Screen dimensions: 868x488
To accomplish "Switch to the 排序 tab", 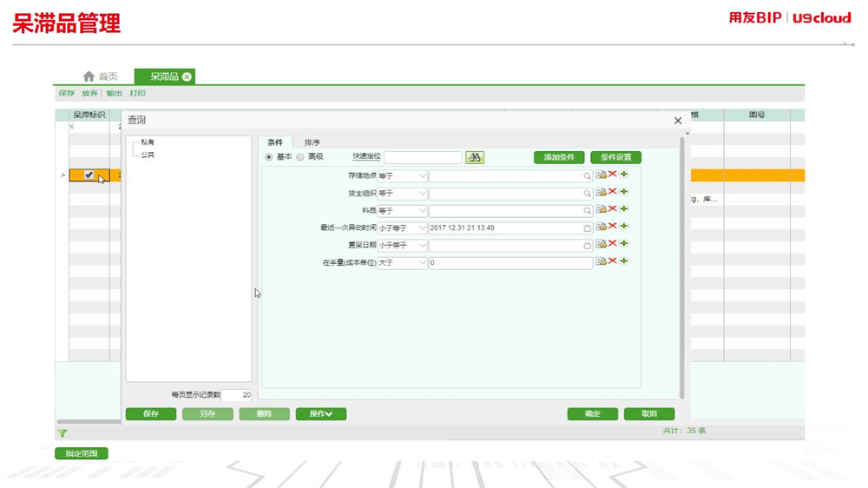I will tap(312, 142).
